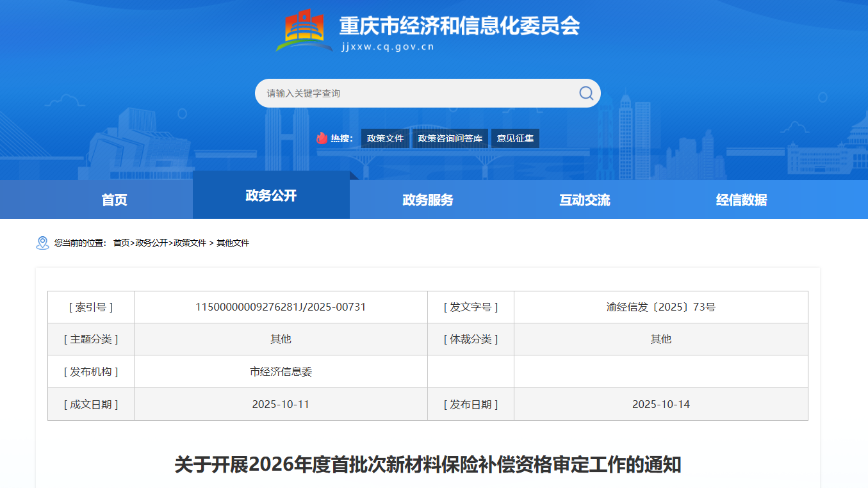Screen dimensions: 868x488
Task: Click the 市经济信息委 publisher cell
Action: [281, 371]
